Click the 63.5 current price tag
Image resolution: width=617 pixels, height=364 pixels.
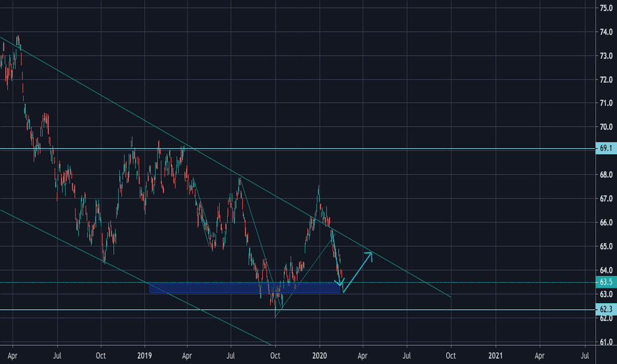pyautogui.click(x=606, y=282)
